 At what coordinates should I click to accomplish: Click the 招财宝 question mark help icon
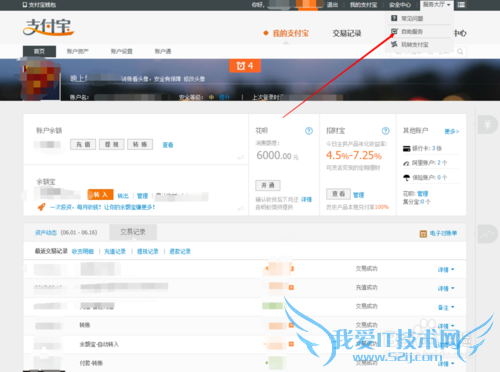tap(386, 131)
